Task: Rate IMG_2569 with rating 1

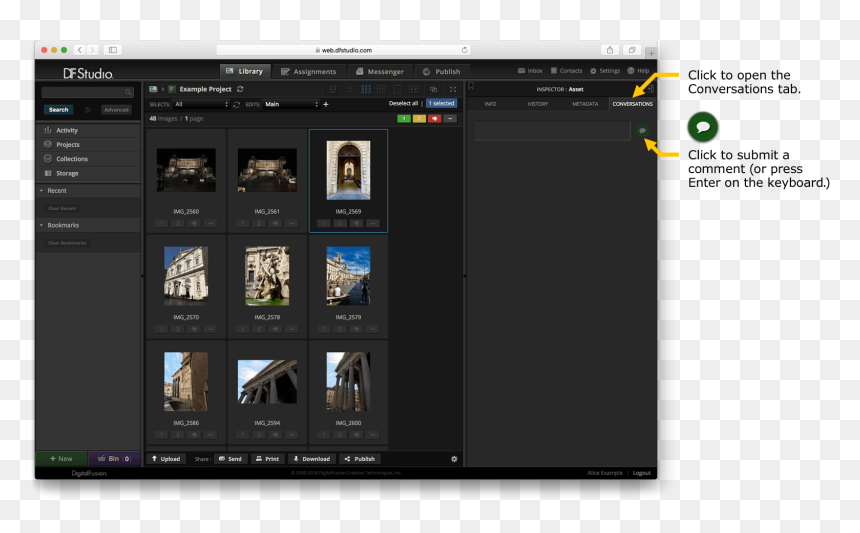Action: coord(324,223)
